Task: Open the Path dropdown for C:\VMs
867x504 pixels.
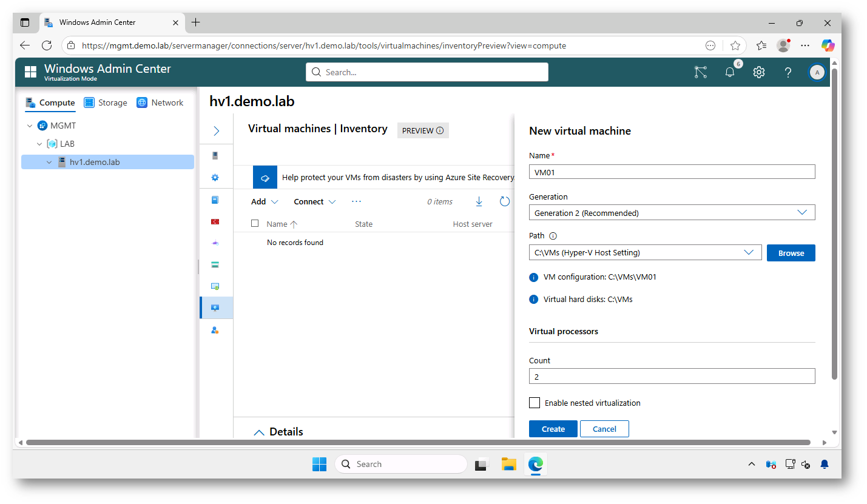Action: click(x=645, y=253)
